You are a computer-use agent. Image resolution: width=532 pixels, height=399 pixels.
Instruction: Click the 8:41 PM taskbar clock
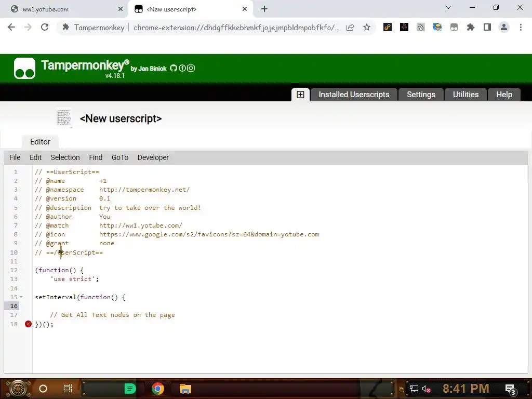coord(465,389)
